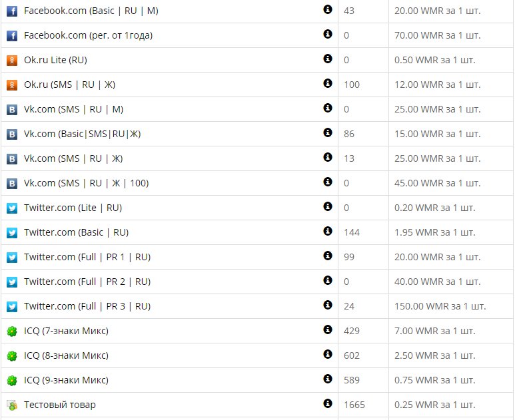Select Vk.com (SMS | RU | Ж | 100) item

(86, 183)
